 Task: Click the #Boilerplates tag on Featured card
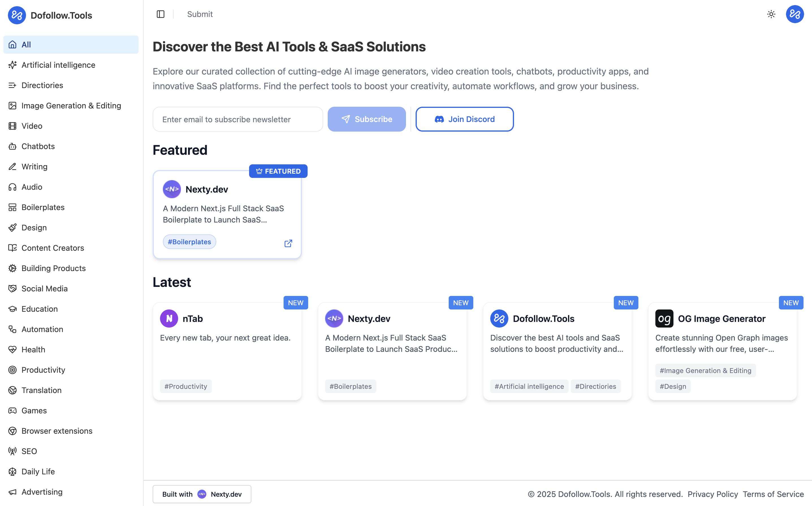pyautogui.click(x=189, y=242)
